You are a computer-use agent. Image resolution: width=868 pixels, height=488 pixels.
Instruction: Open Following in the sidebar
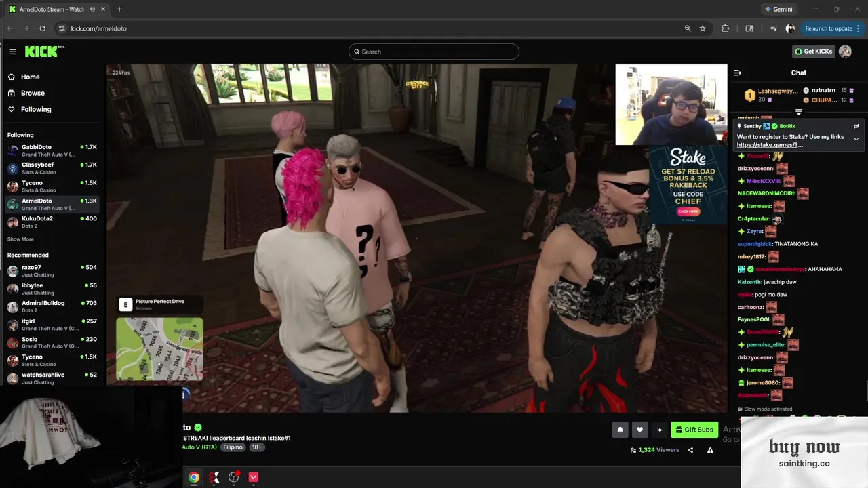coord(36,109)
